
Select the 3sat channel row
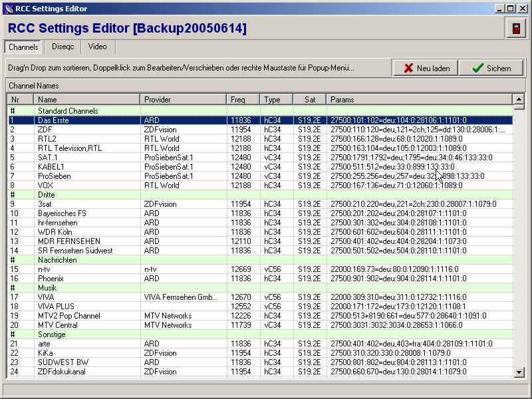[x=260, y=204]
